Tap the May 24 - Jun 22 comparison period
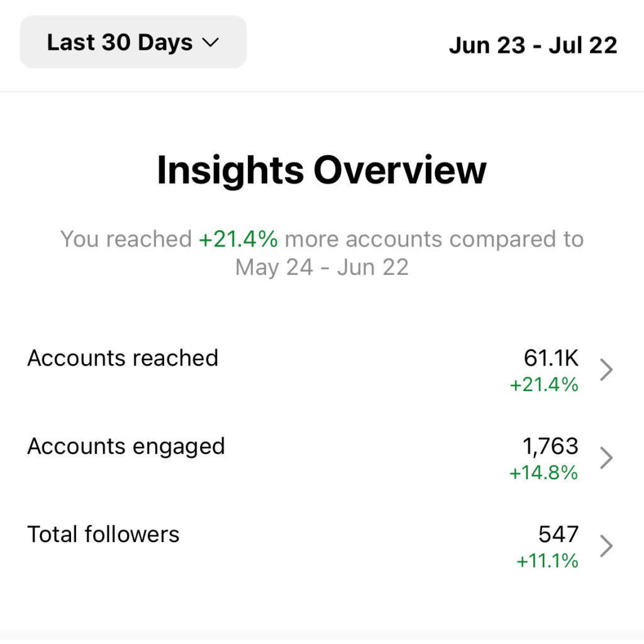The height and width of the screenshot is (644, 644). [x=321, y=267]
